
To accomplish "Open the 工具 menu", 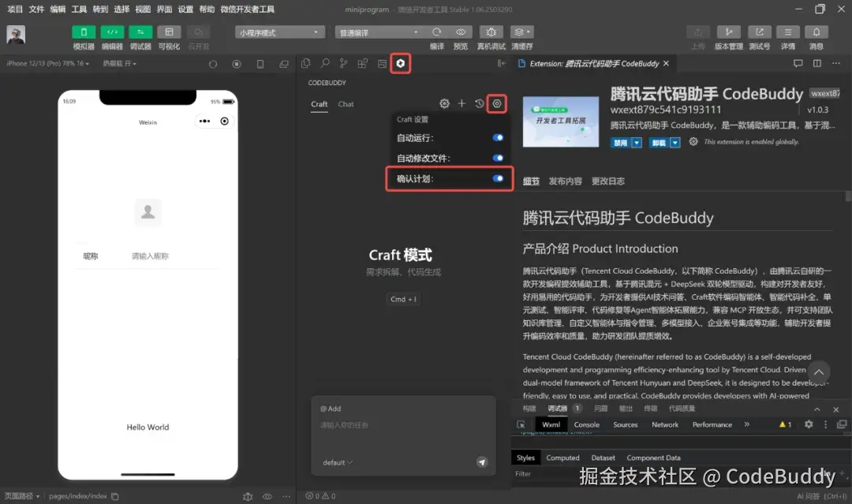I will point(79,9).
